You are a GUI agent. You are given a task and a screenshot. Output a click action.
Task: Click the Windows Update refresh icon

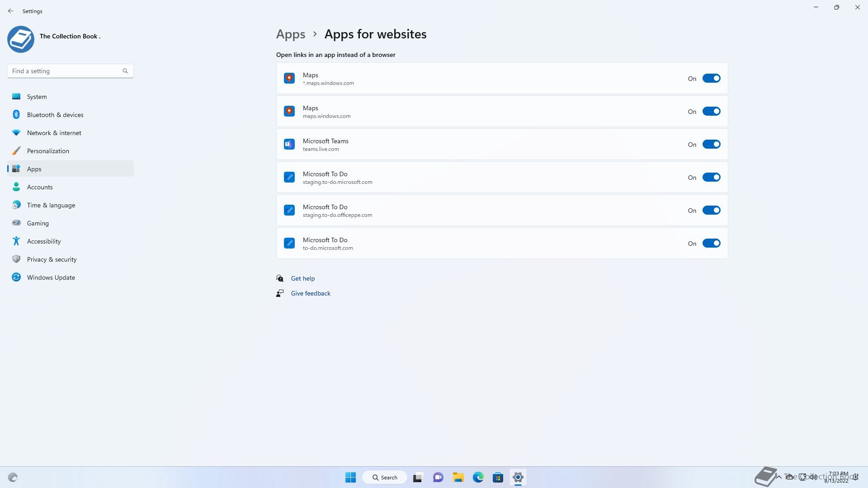(x=16, y=277)
